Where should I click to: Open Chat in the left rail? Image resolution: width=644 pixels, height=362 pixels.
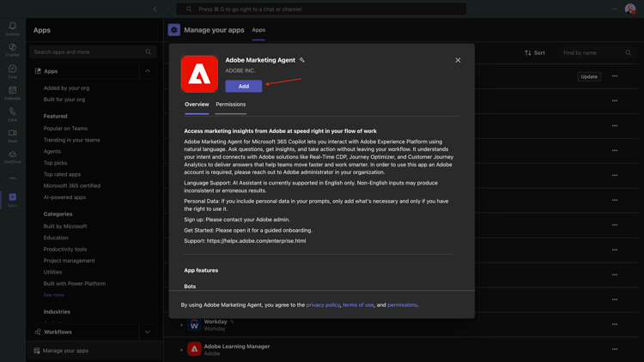click(x=13, y=69)
